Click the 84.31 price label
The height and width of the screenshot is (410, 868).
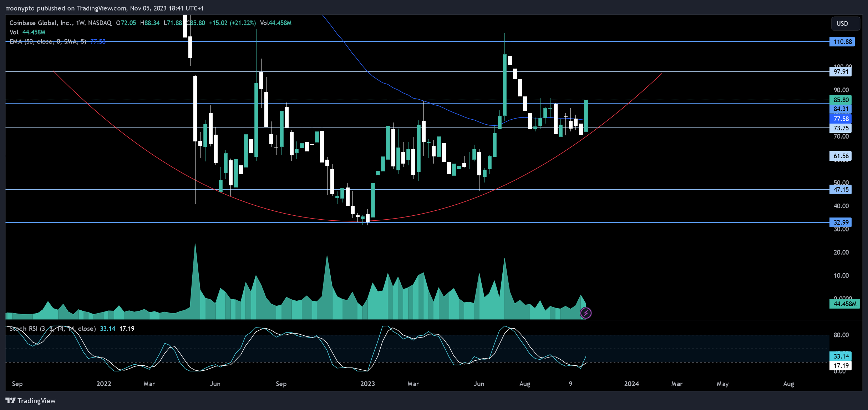click(841, 109)
